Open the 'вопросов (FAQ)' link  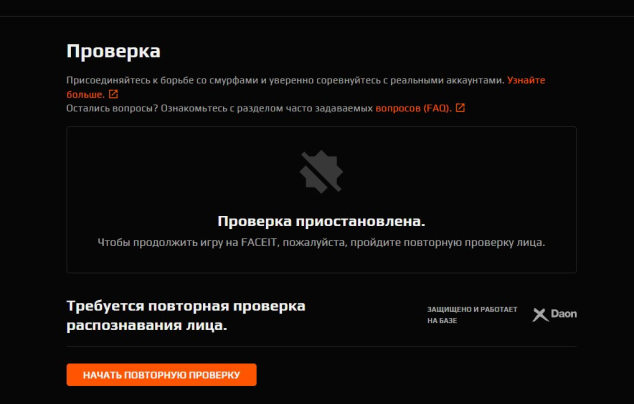click(413, 107)
